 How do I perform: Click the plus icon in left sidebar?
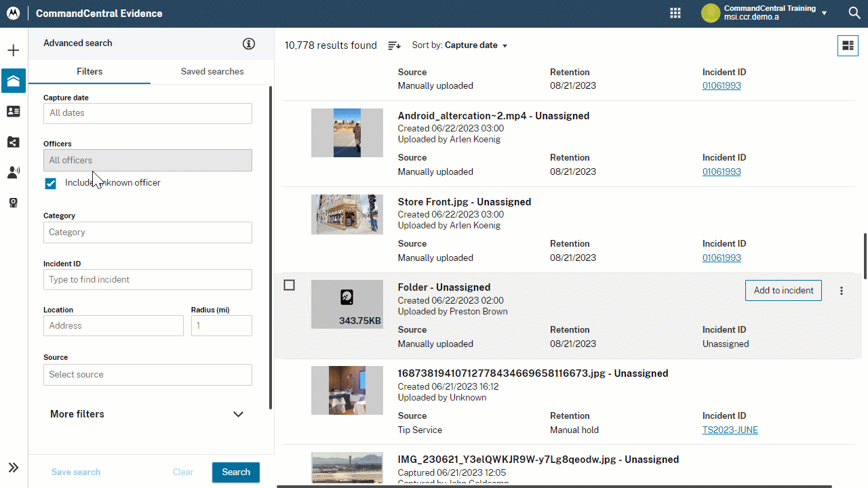tap(14, 51)
